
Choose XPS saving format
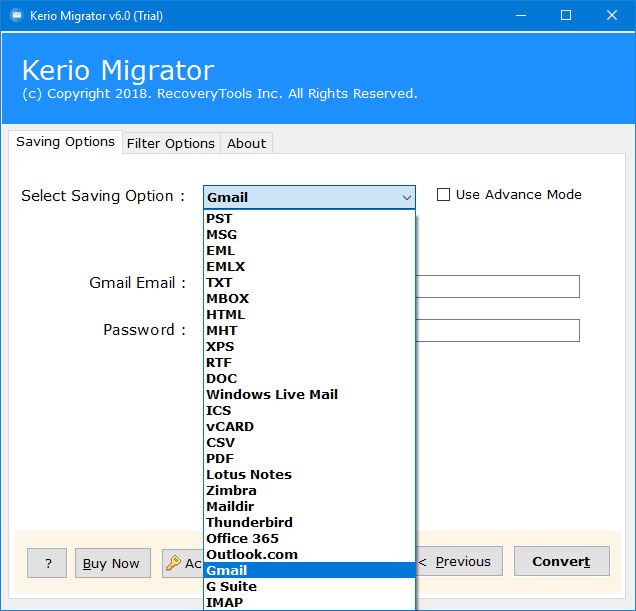(x=309, y=346)
